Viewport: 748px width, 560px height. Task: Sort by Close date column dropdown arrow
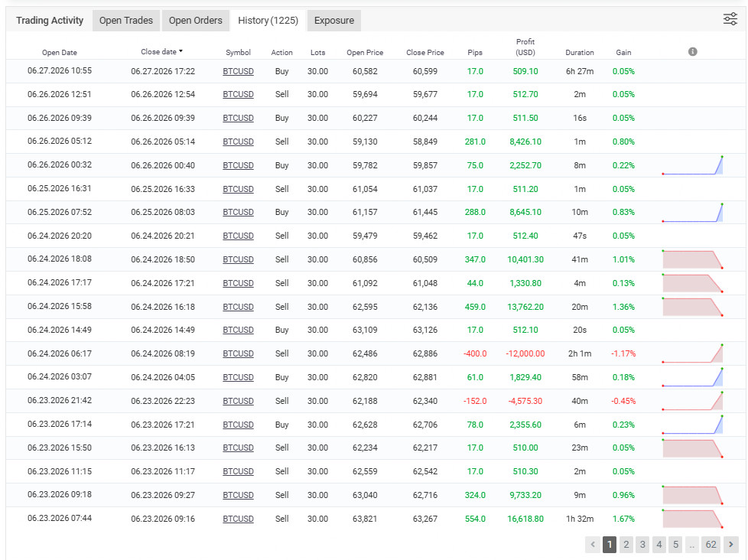[x=180, y=51]
